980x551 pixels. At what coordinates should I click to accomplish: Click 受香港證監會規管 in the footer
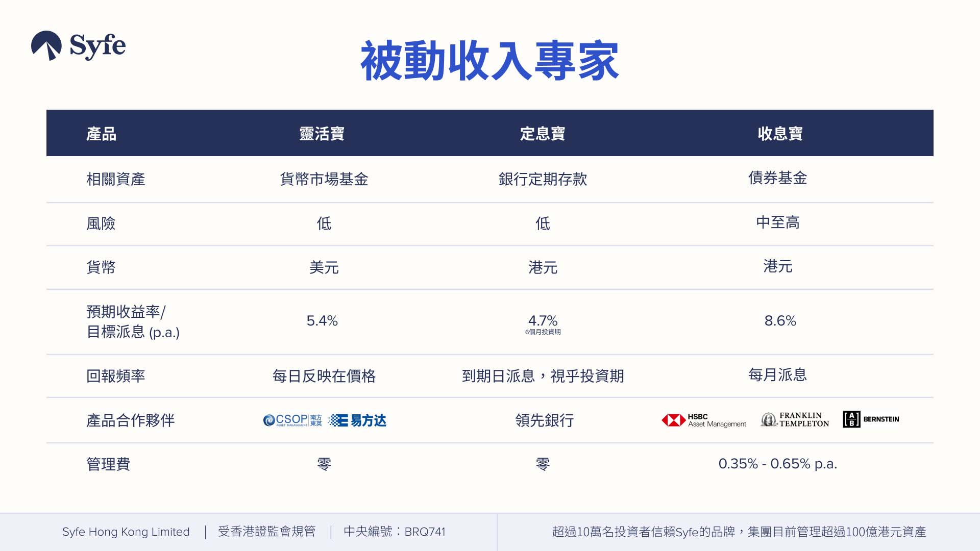coord(267,532)
